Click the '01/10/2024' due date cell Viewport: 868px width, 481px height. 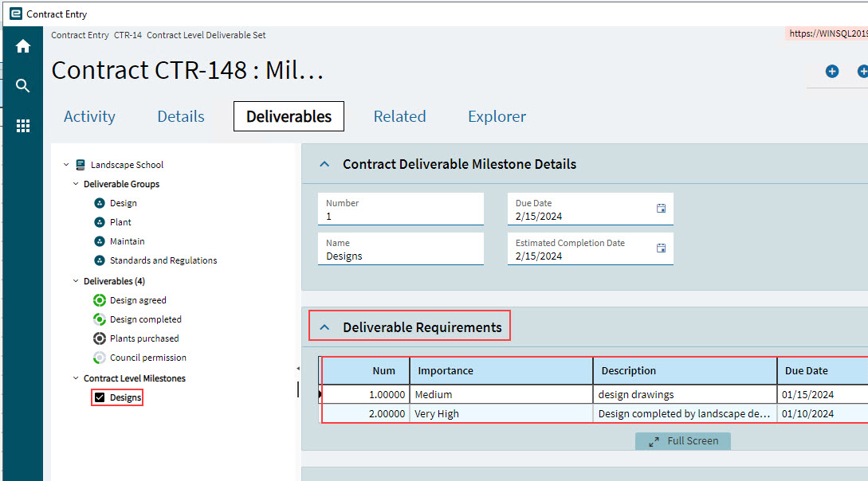(823, 413)
